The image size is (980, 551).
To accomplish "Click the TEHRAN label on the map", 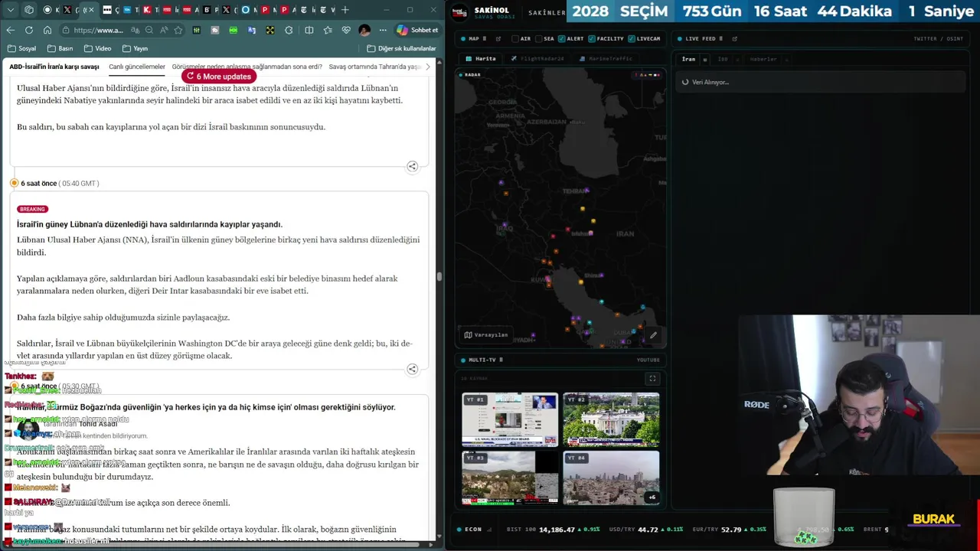I will pyautogui.click(x=574, y=191).
